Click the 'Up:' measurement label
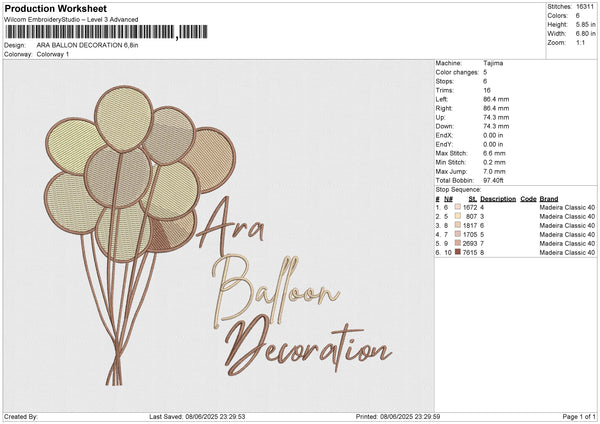This screenshot has width=600, height=424. [440, 117]
